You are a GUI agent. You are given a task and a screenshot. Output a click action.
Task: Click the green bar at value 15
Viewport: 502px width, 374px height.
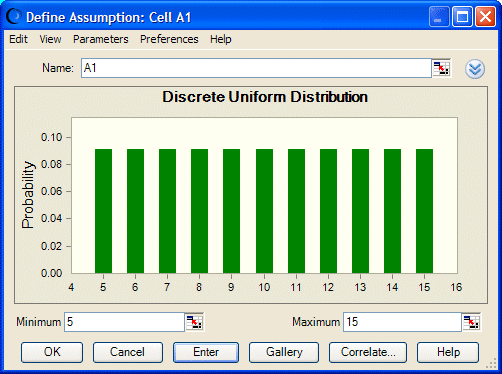click(x=424, y=211)
